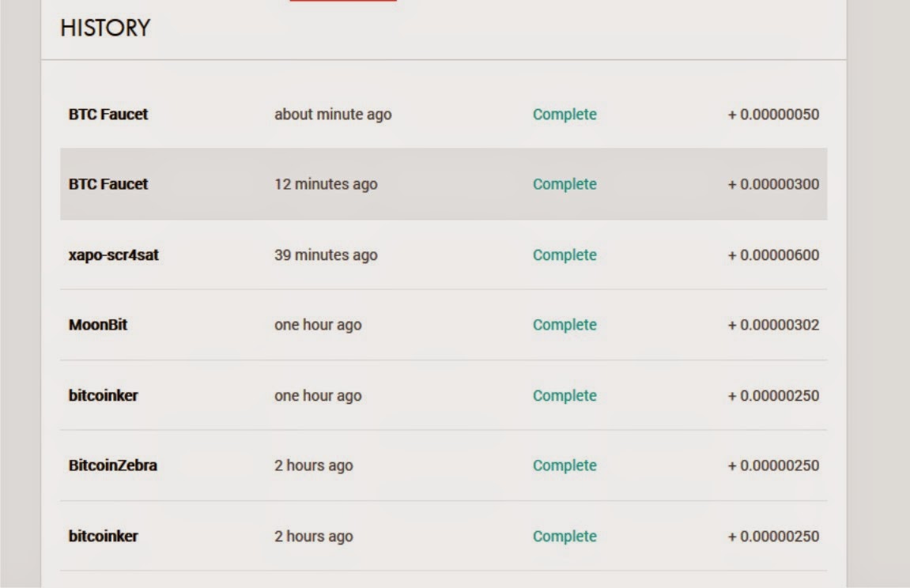Click the BitcoinZebra transaction name
910x588 pixels.
click(113, 465)
